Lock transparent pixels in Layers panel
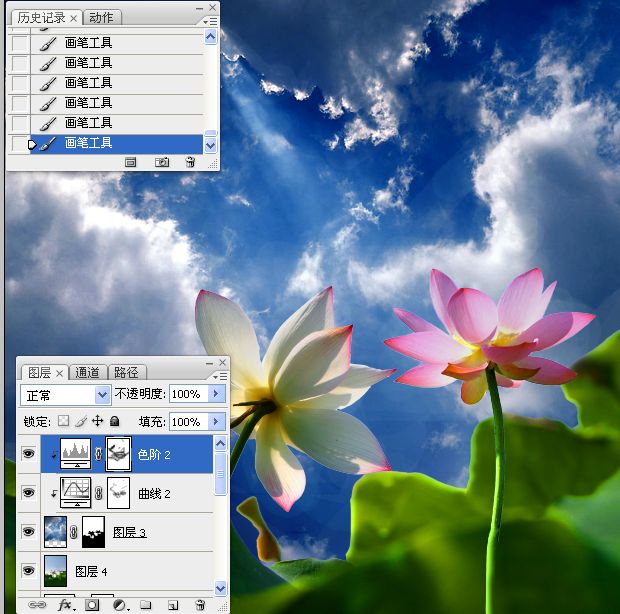This screenshot has width=620, height=614. coord(63,421)
